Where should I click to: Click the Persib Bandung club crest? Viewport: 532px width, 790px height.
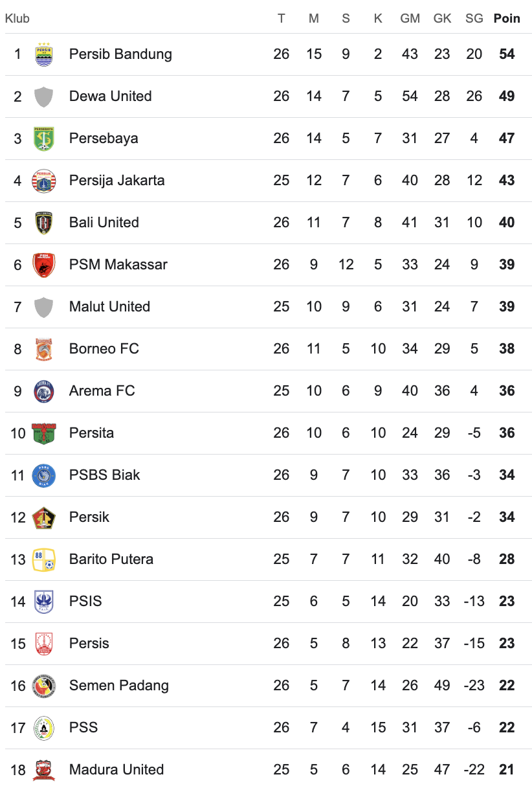[44, 54]
